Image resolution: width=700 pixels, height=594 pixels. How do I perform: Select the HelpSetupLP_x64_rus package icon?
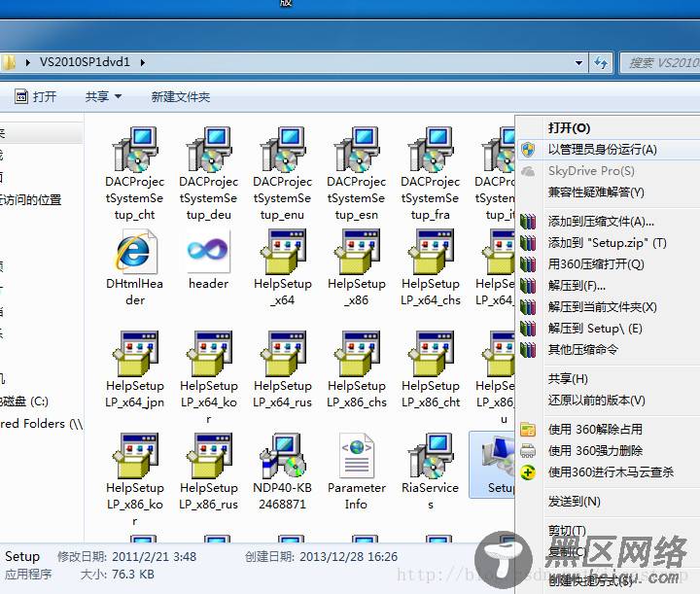point(283,354)
